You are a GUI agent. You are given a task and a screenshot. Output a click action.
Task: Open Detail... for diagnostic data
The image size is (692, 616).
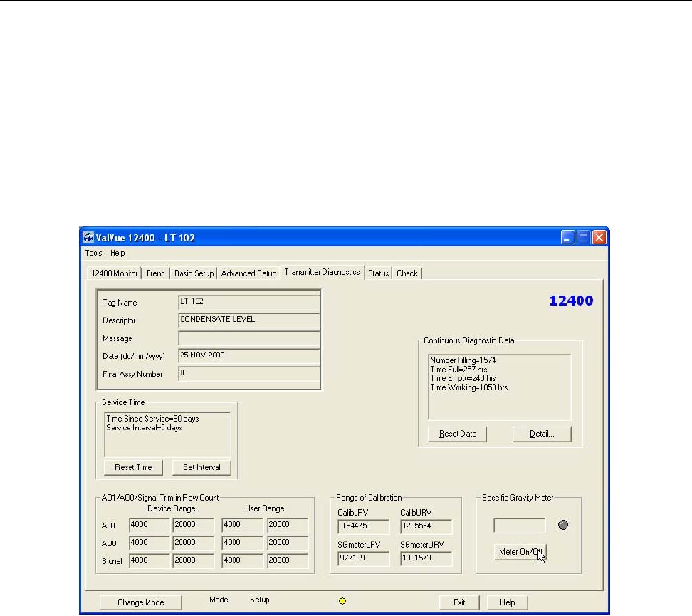[x=542, y=434]
